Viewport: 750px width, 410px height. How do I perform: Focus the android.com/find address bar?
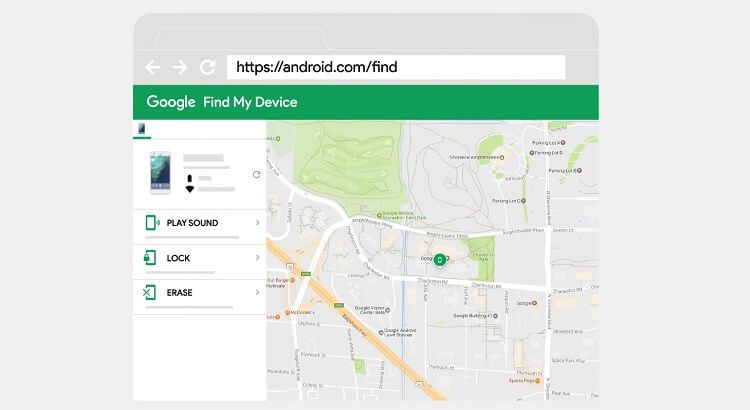396,67
